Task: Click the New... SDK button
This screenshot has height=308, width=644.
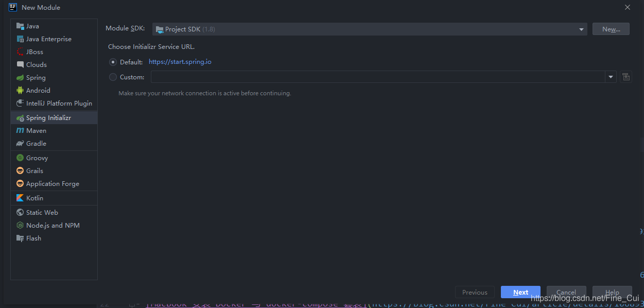Action: point(611,29)
